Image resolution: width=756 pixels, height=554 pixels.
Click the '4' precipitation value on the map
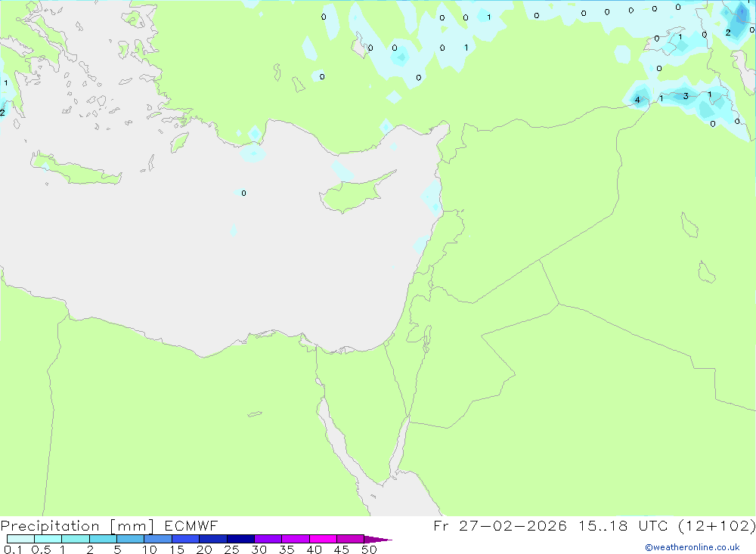(x=637, y=100)
